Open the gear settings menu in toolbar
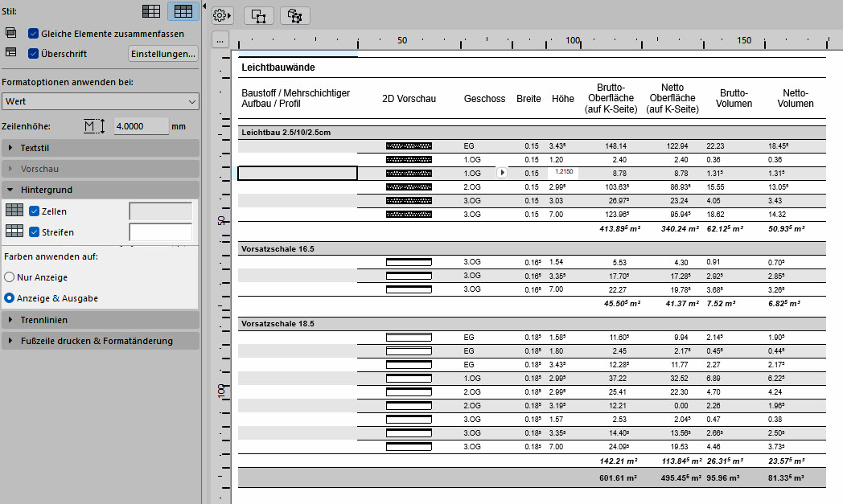This screenshot has width=843, height=504. click(221, 15)
